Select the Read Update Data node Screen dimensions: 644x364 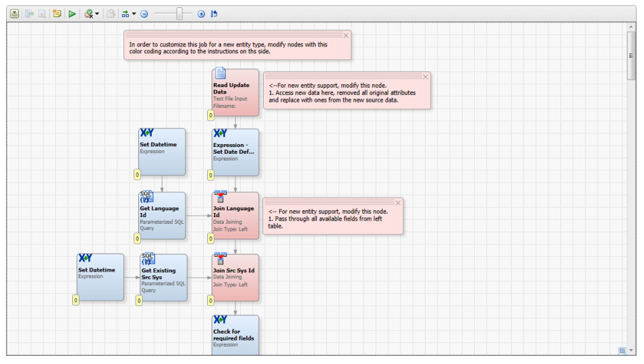coord(235,93)
